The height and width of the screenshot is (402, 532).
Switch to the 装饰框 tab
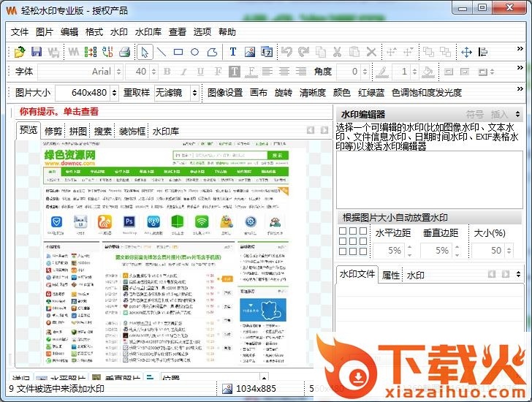tap(132, 132)
